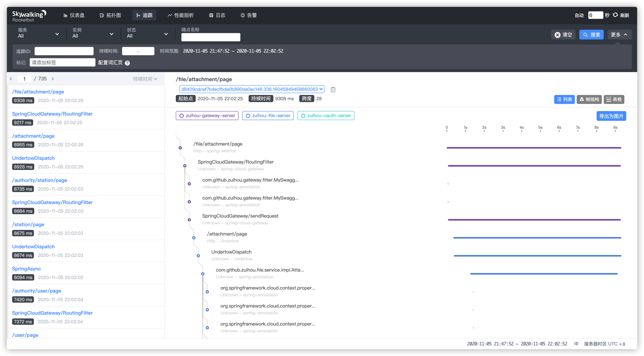This screenshot has height=356, width=644.
Task: Select the SpringCloudGateway/RoutingFilter 9217 ms trace
Action: pos(86,118)
